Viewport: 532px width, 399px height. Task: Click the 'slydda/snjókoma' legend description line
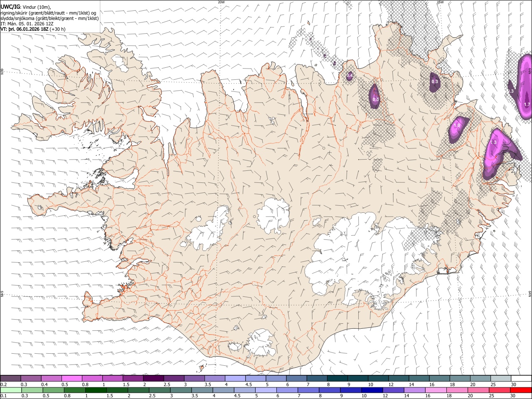pos(49,18)
